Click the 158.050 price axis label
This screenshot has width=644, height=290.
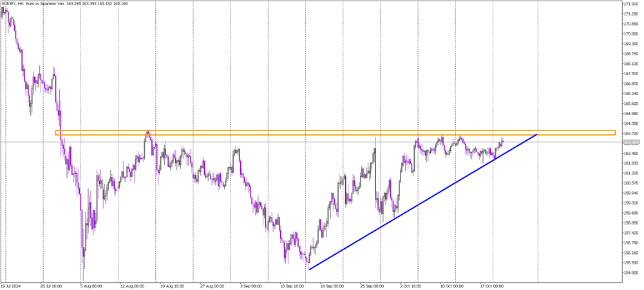click(630, 223)
